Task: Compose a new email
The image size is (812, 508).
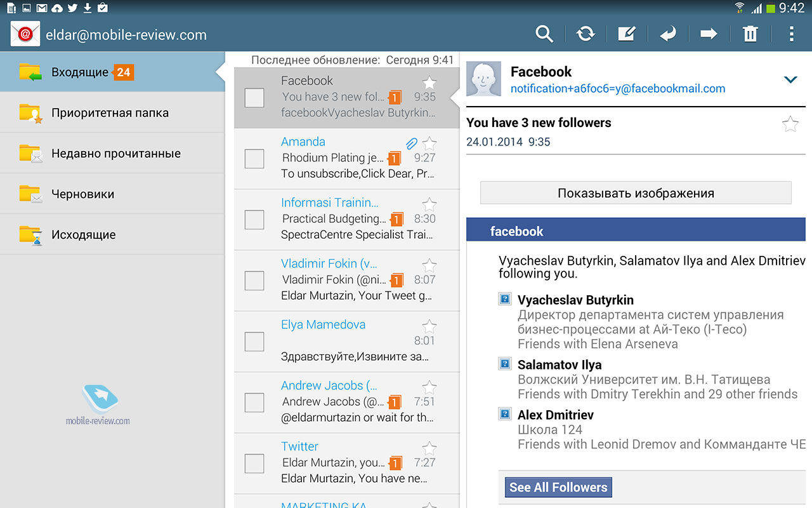Action: click(627, 34)
